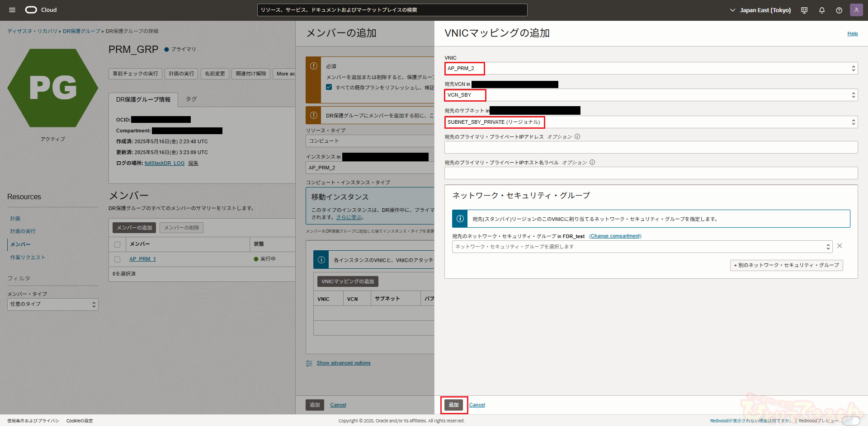Open the Cloud Shell developer tools icon

[x=804, y=10]
